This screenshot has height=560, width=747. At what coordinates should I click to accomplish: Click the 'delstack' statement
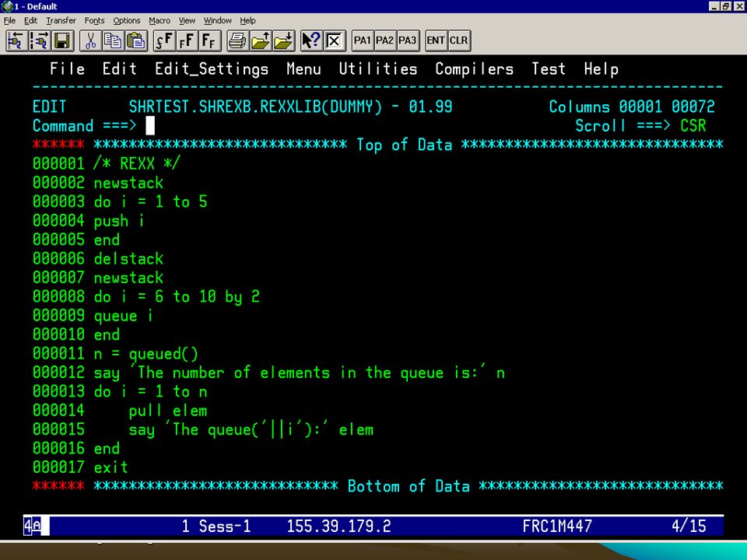[128, 258]
